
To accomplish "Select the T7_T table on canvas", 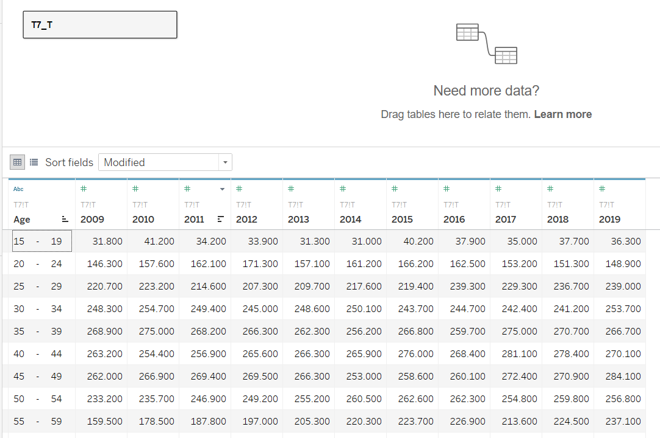I will (100, 25).
